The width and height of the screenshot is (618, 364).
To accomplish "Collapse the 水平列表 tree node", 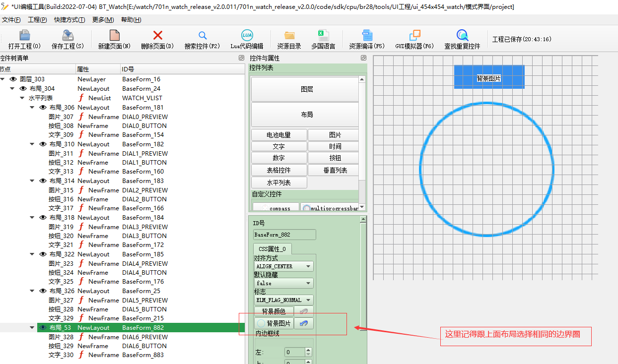I will [22, 98].
